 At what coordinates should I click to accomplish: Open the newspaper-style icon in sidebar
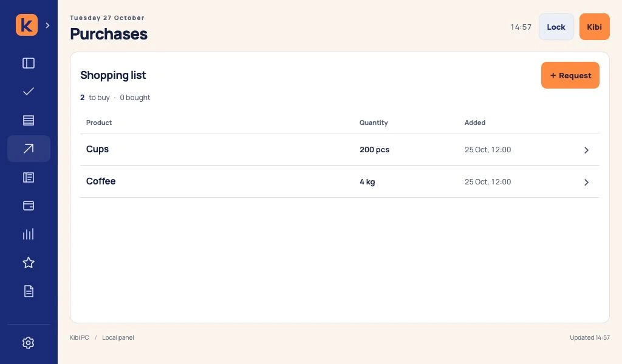29,177
